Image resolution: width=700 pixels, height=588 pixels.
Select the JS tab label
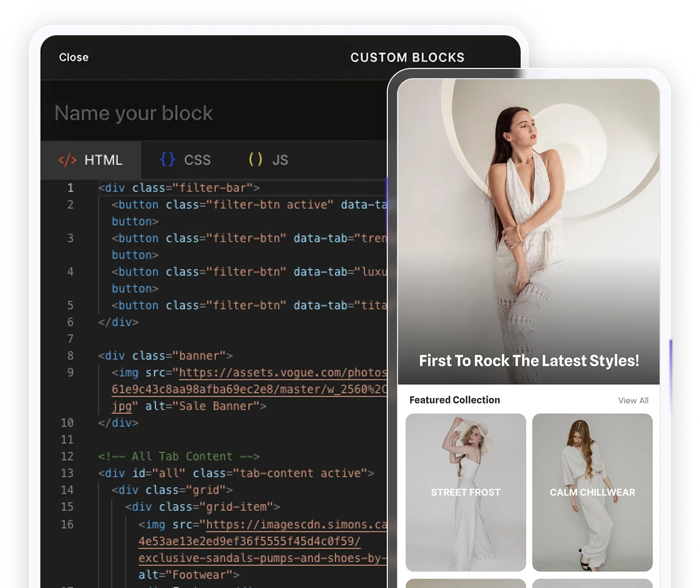[280, 160]
